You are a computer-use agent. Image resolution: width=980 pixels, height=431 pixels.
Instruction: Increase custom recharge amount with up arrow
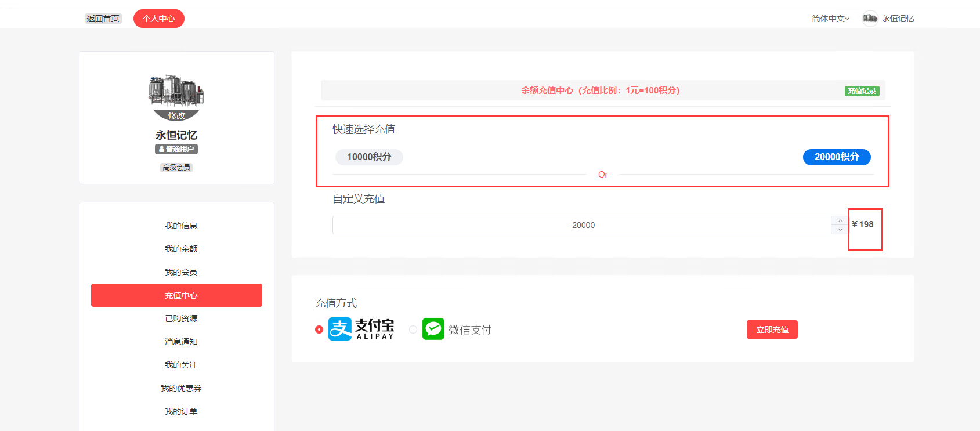(x=840, y=220)
